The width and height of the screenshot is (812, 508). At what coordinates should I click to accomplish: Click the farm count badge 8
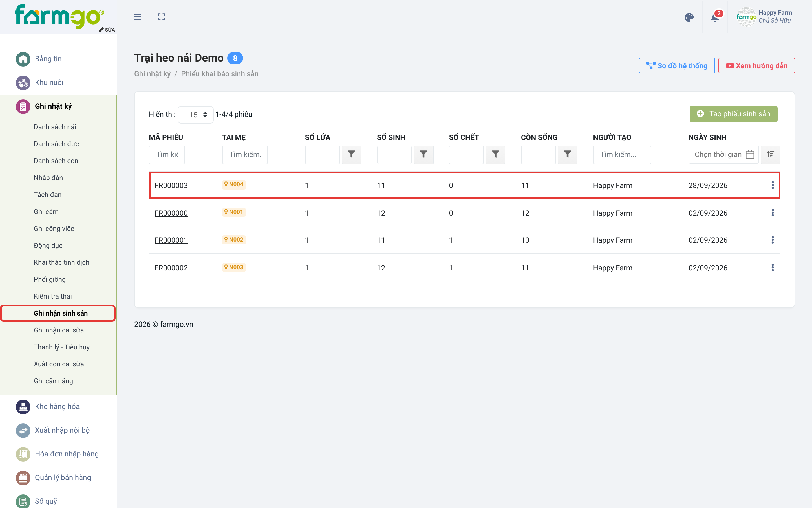pyautogui.click(x=235, y=58)
